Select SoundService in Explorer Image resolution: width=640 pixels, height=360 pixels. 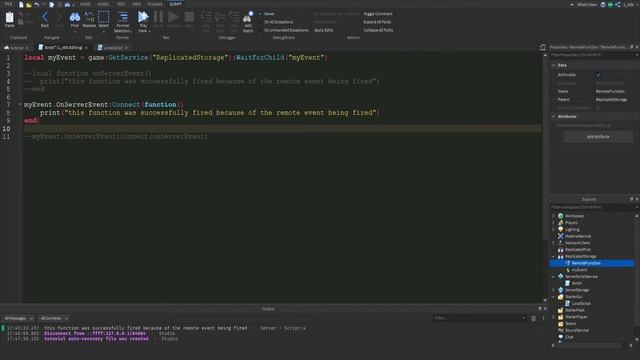coord(577,330)
